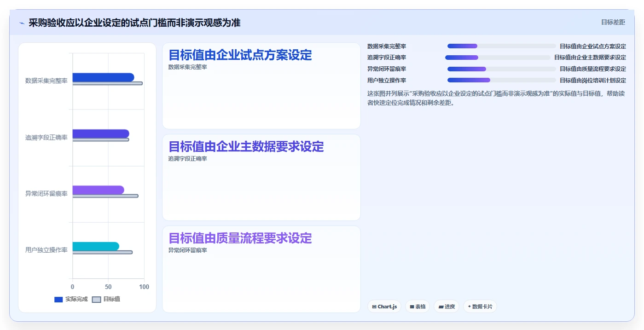Click the 用户独立操作率 chart axis label

click(46, 250)
